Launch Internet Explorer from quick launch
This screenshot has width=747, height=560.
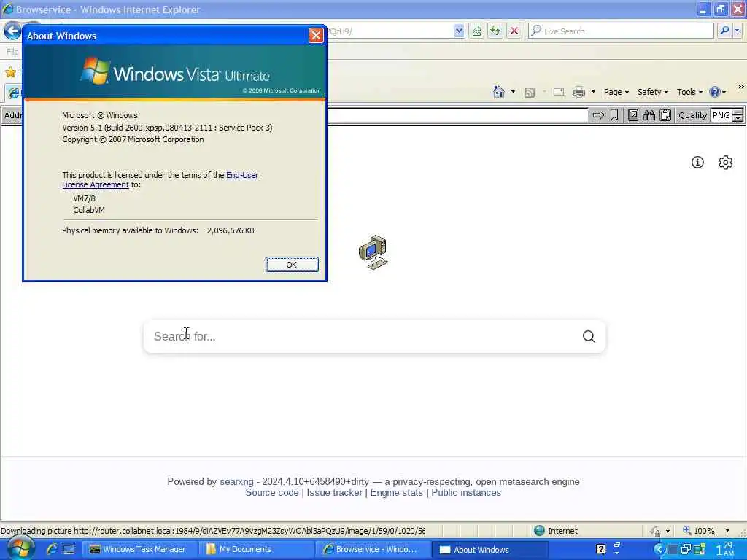click(x=52, y=549)
